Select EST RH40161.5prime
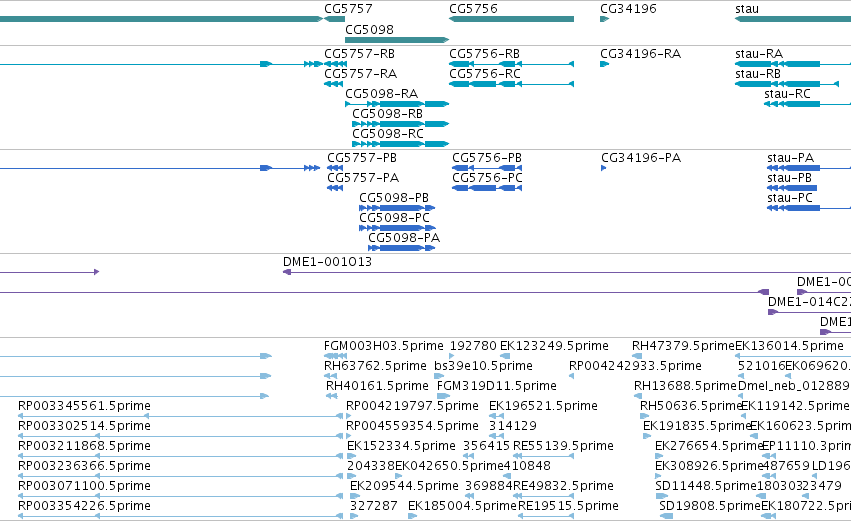The image size is (851, 521). pyautogui.click(x=377, y=386)
